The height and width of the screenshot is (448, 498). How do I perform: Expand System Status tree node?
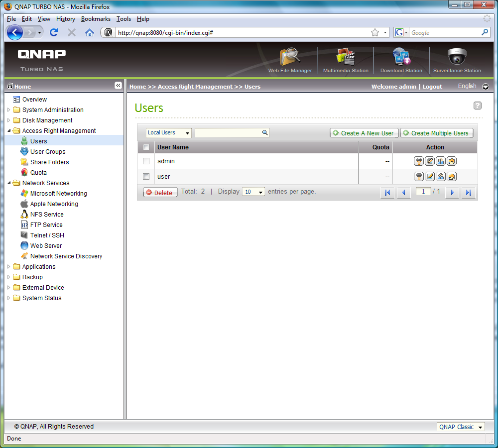click(x=9, y=298)
